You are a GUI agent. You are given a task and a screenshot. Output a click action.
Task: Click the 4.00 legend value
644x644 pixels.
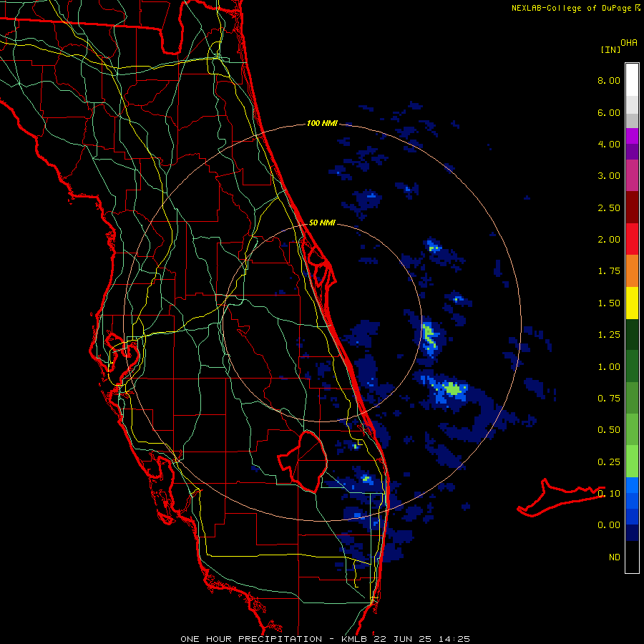609,144
